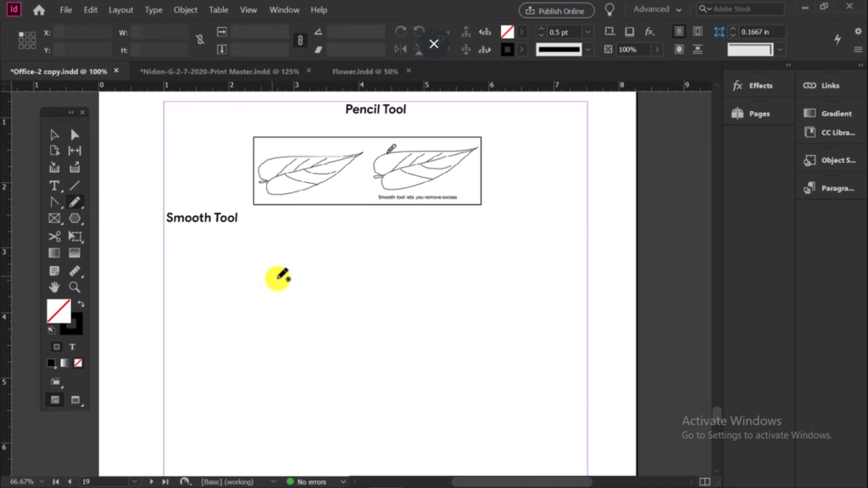Select the Gradient Feather tool
This screenshot has width=868, height=488.
(x=75, y=252)
